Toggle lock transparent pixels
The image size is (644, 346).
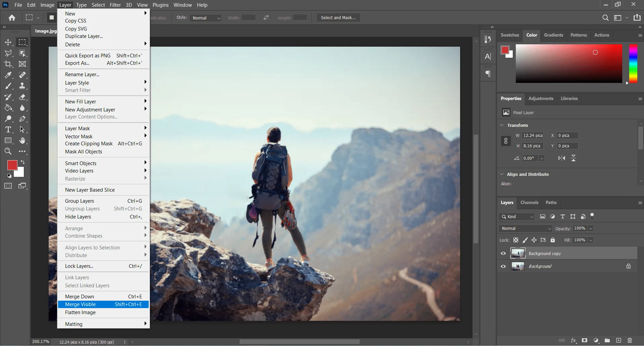click(x=516, y=240)
